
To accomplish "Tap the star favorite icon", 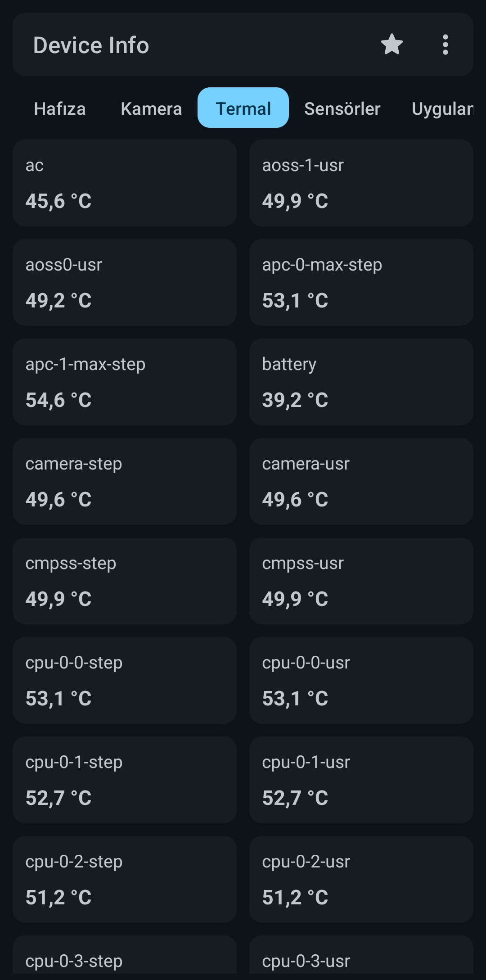I will coord(391,45).
